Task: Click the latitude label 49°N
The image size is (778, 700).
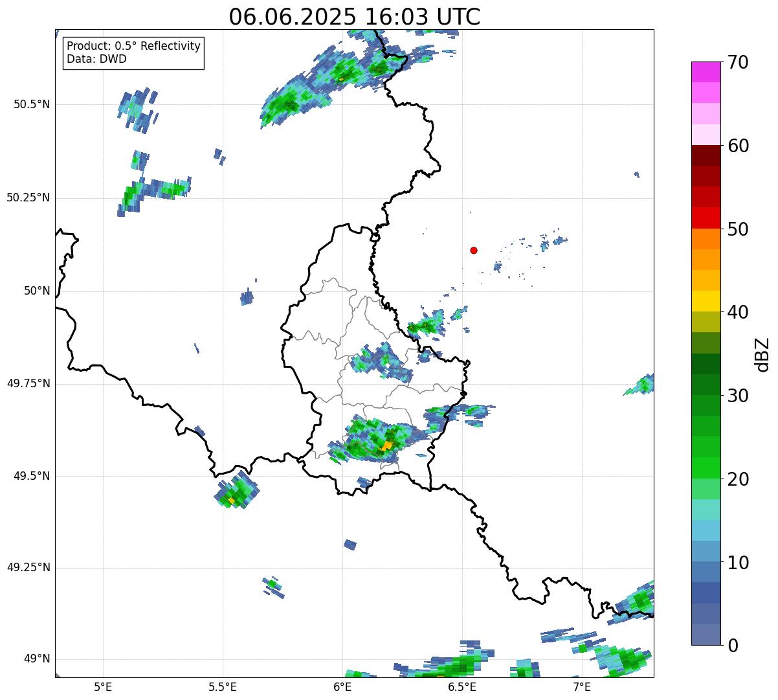Action: pyautogui.click(x=37, y=659)
